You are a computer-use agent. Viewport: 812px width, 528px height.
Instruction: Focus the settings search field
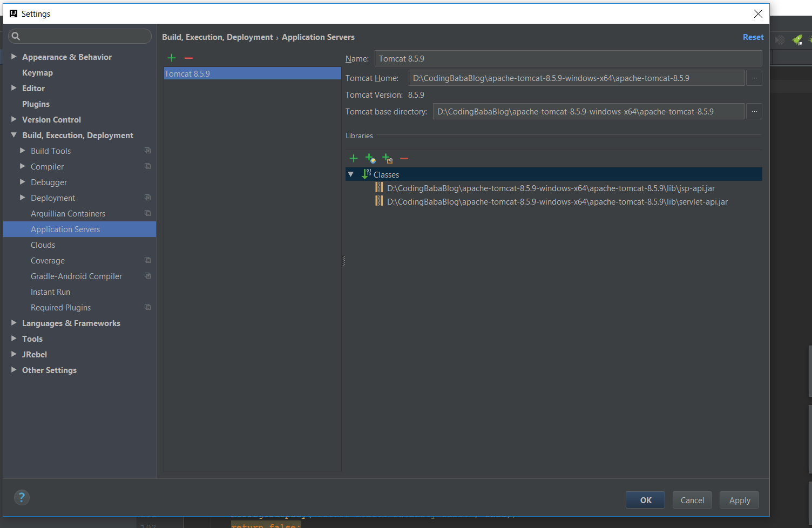point(80,36)
